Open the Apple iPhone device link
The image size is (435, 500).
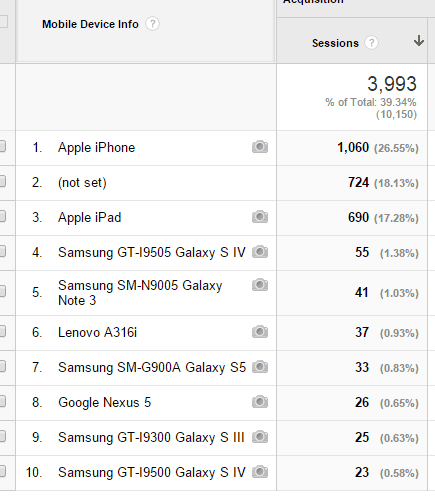(x=96, y=148)
